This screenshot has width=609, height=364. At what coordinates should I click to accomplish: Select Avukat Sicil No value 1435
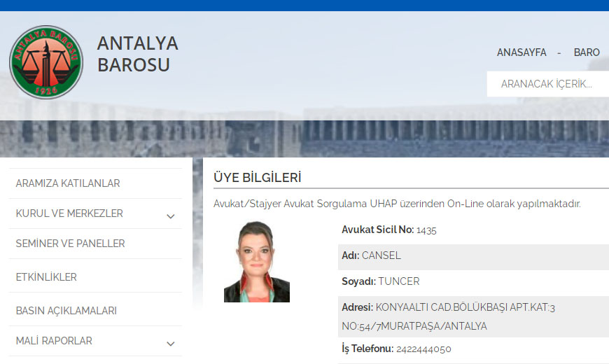coord(426,230)
